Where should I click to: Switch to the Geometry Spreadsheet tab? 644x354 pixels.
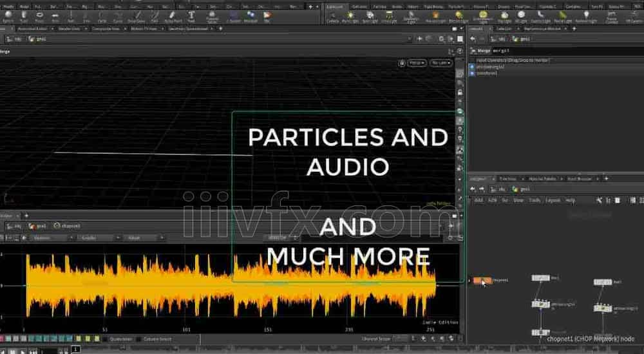[x=190, y=29]
